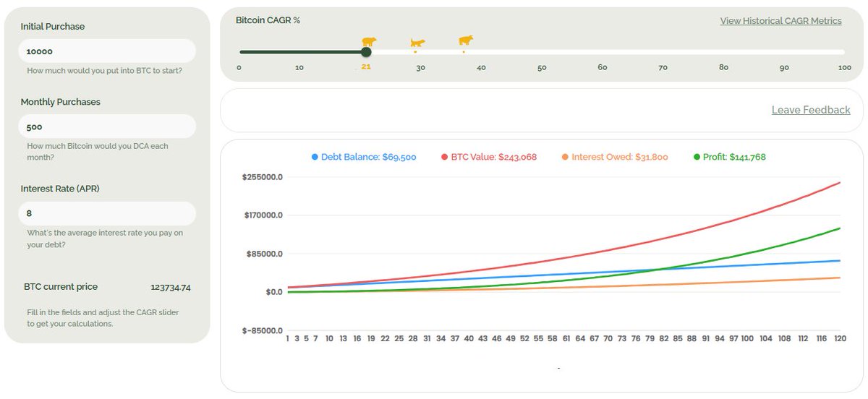The image size is (868, 399).
Task: Click the bear icon above the CAGR slider
Action: [369, 42]
